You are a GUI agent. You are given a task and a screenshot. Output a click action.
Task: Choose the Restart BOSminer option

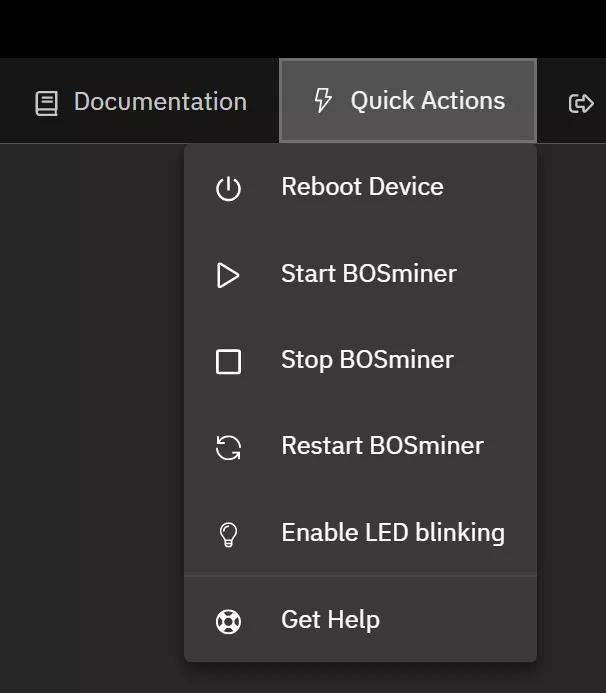[382, 446]
